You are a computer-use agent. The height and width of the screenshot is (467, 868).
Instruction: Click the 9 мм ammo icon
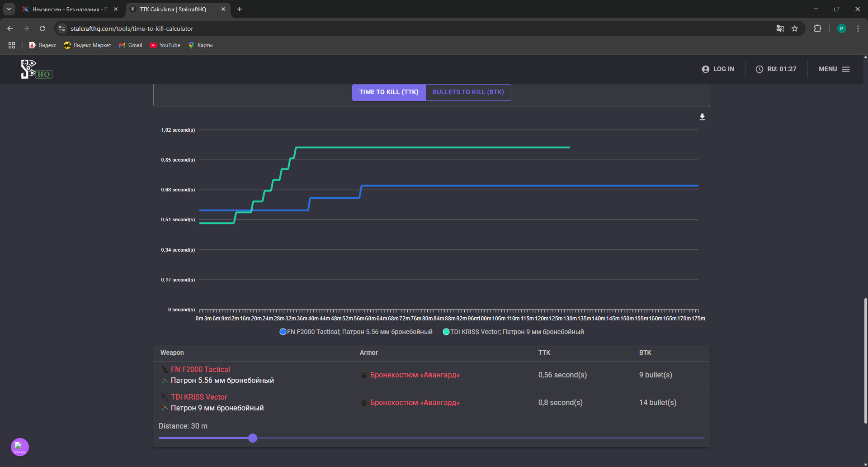pyautogui.click(x=165, y=408)
